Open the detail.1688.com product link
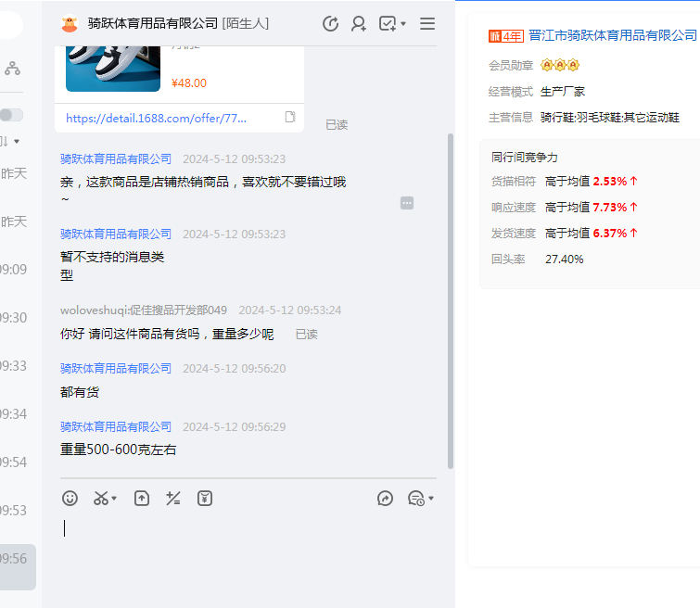700x608 pixels. (x=157, y=119)
